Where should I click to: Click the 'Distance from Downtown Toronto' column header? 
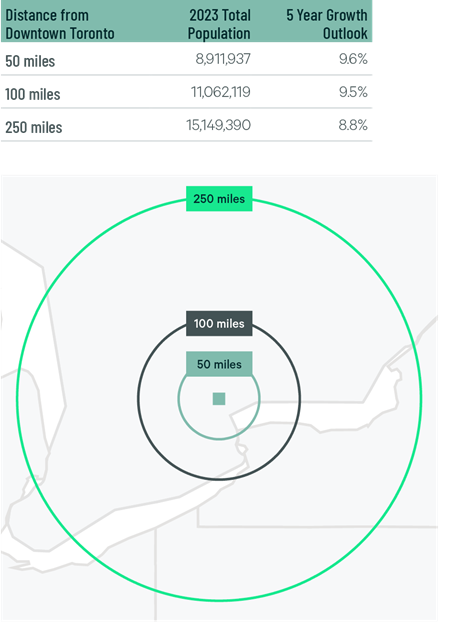click(x=60, y=24)
